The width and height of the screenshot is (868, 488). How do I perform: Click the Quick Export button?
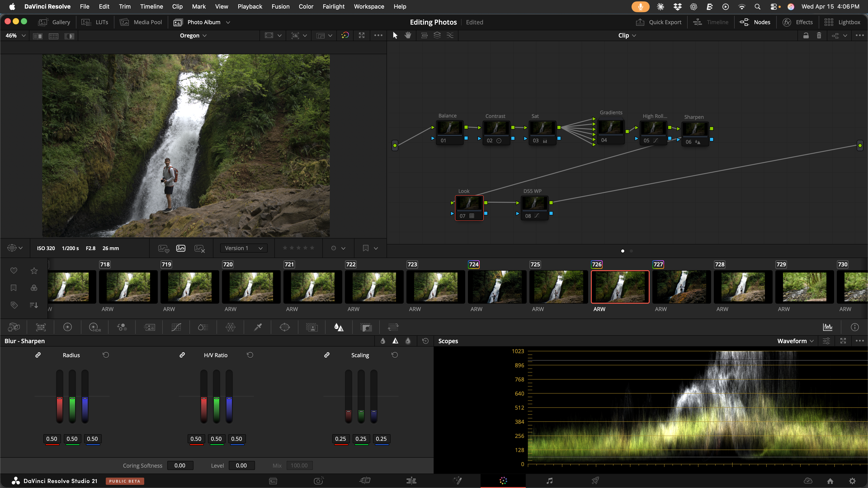pos(658,22)
